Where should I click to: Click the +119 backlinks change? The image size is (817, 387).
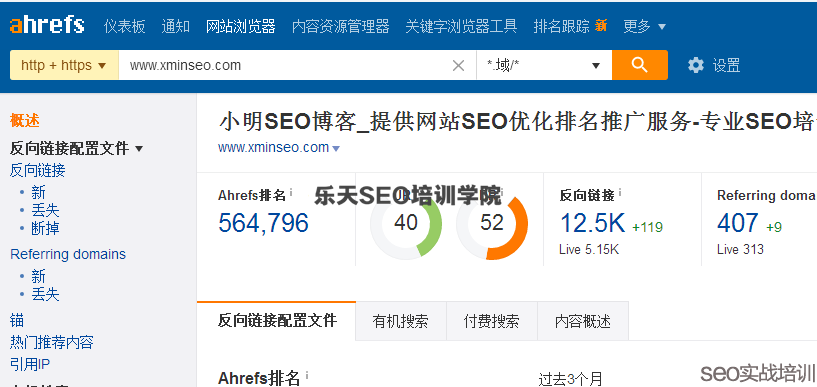pyautogui.click(x=647, y=227)
